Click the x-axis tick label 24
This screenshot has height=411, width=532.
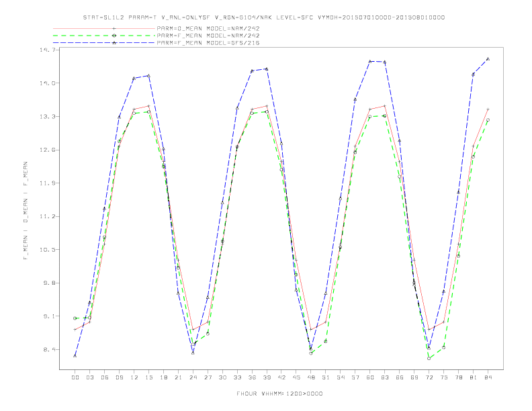click(193, 377)
